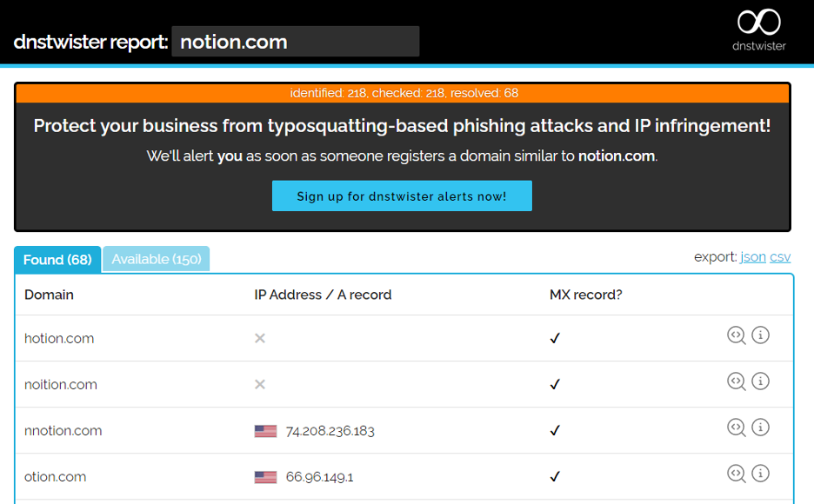Viewport: 814px width, 504px height.
Task: Show info icon for nnotion.com row
Action: [x=761, y=428]
